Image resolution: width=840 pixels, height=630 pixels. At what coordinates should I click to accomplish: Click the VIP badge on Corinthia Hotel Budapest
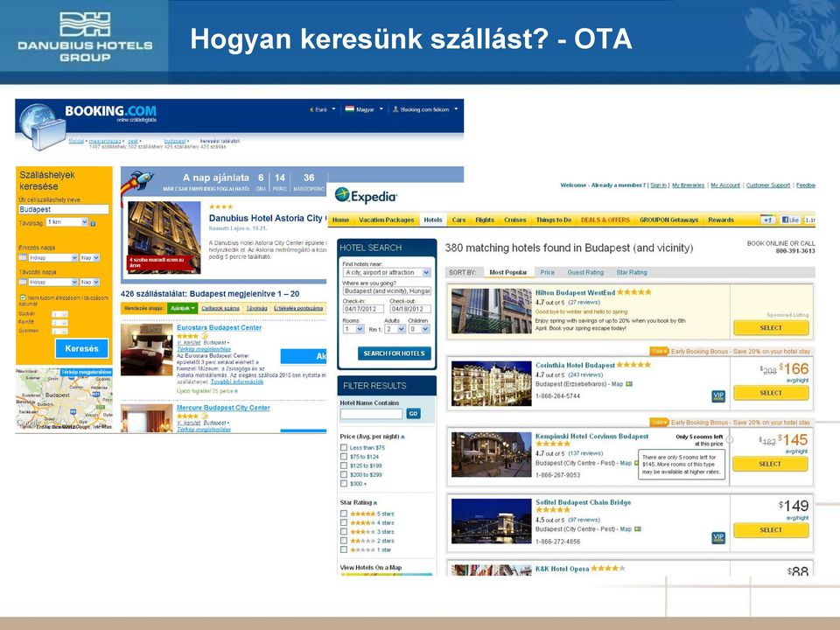(717, 395)
